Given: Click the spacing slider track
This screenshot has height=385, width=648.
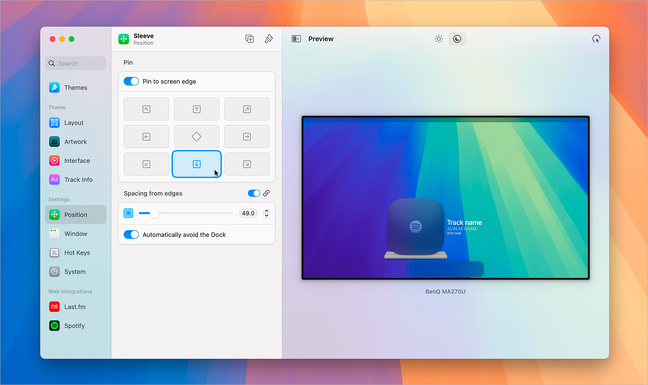Looking at the screenshot, I should 186,213.
